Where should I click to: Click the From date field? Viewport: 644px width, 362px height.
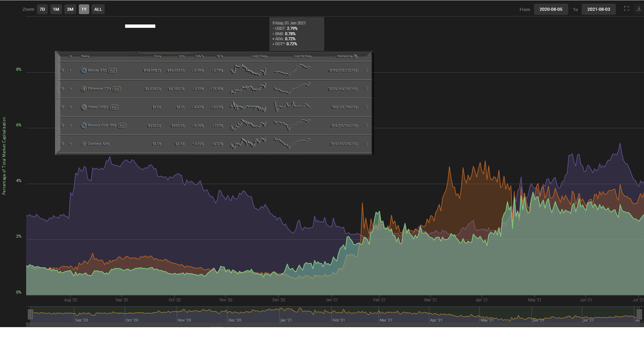pos(550,9)
